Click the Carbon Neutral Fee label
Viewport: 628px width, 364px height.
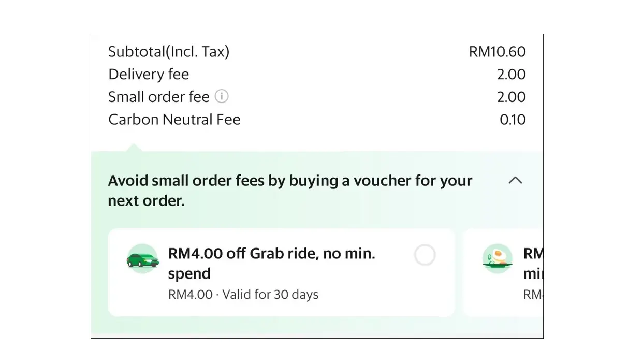[174, 120]
